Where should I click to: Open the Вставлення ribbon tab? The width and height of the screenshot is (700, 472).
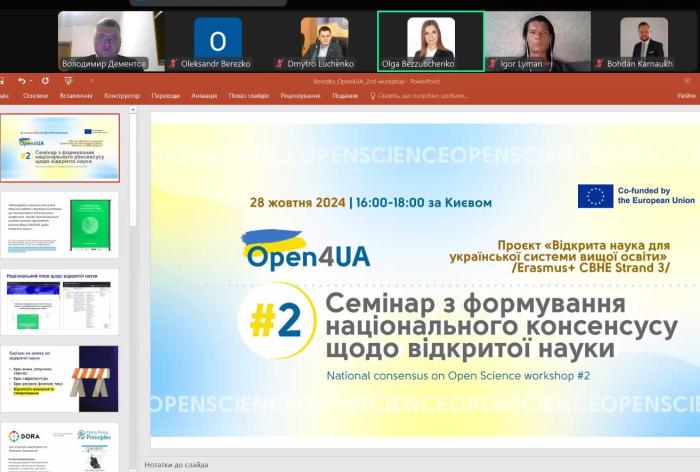[x=76, y=96]
